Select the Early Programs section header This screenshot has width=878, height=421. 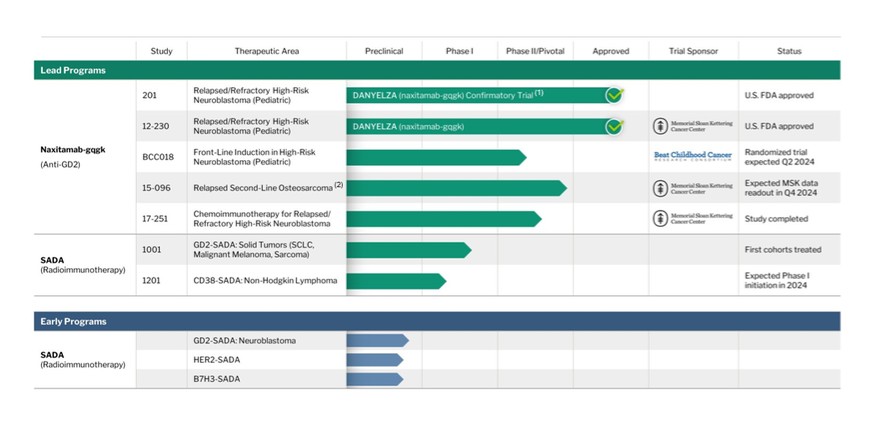coord(72,321)
